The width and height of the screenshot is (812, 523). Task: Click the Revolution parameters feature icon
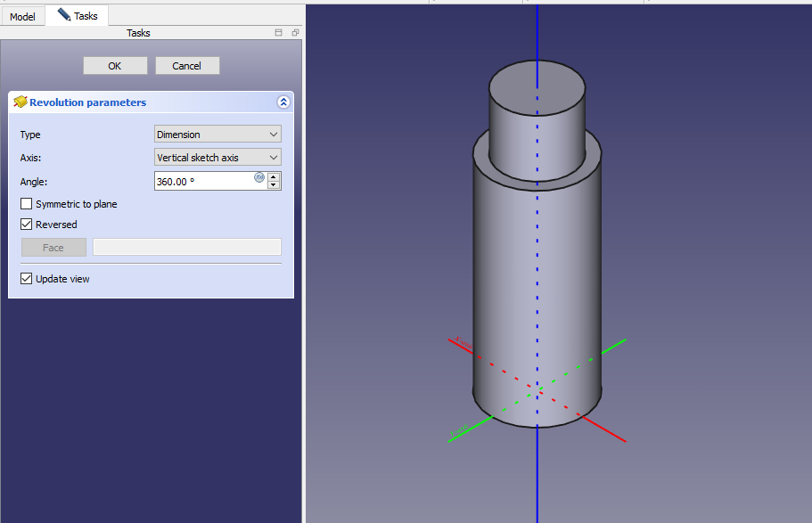(20, 102)
